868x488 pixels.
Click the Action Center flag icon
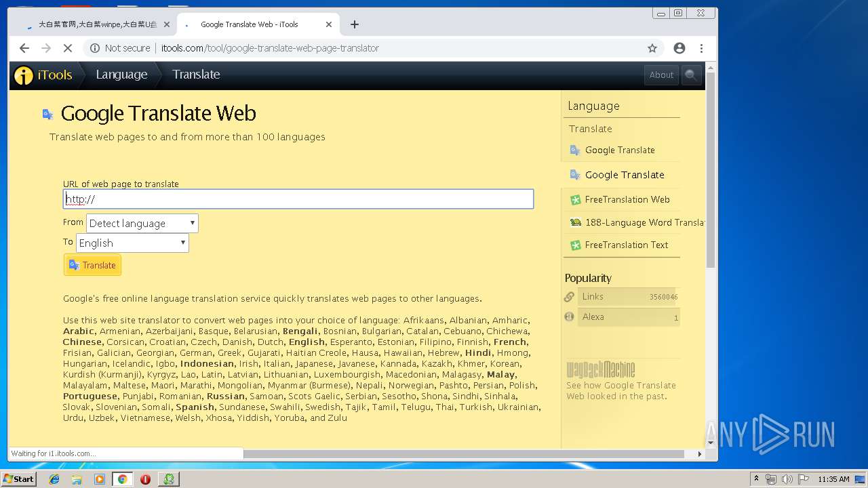tap(803, 479)
